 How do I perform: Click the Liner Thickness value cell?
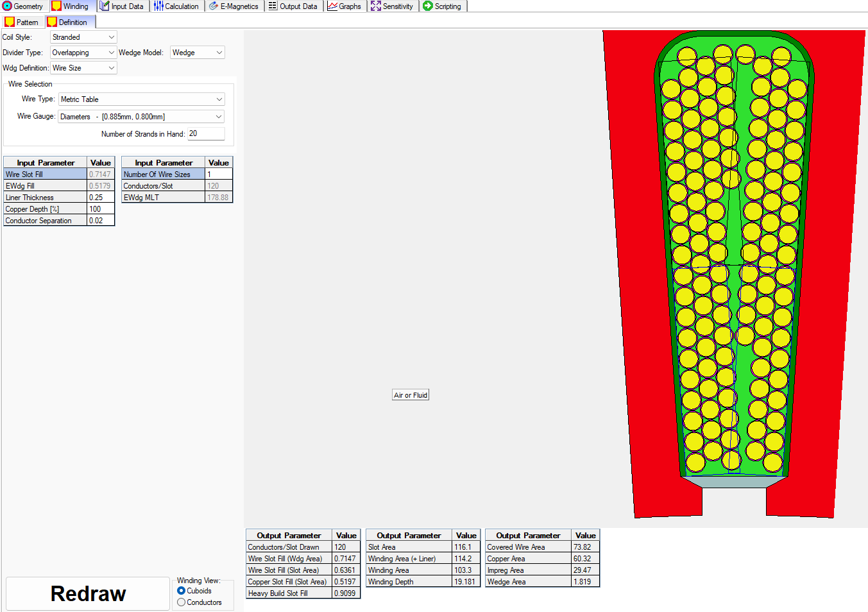point(101,198)
